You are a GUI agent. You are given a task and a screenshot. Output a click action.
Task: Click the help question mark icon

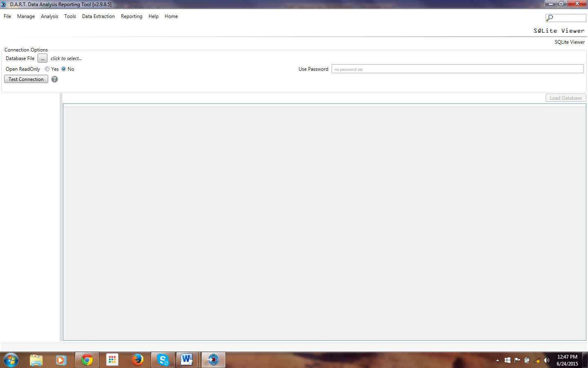click(x=55, y=79)
